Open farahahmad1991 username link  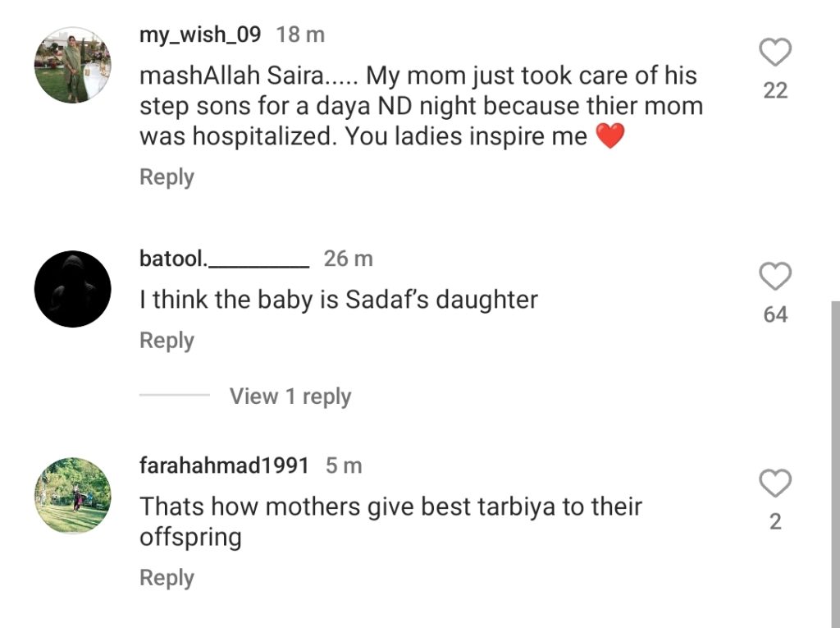coord(224,466)
